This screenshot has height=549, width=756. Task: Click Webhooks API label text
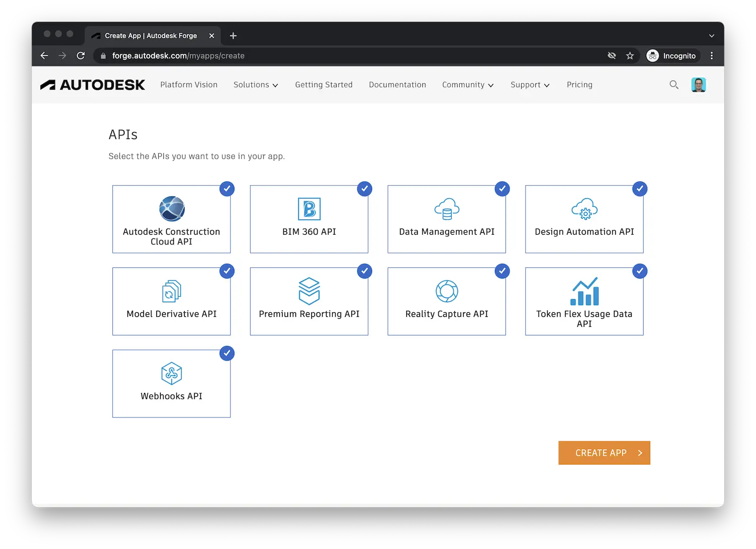(171, 396)
